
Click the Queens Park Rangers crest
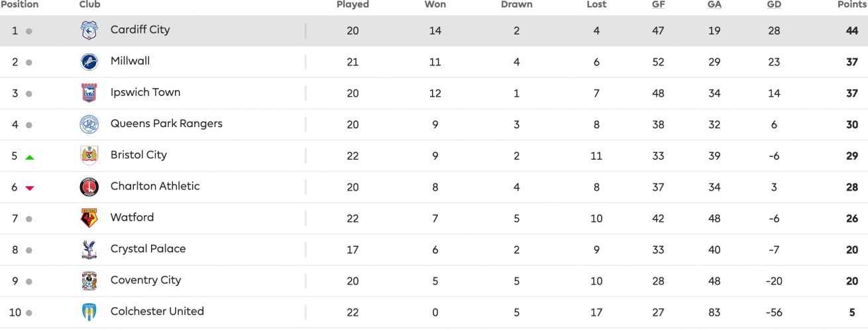pos(89,124)
